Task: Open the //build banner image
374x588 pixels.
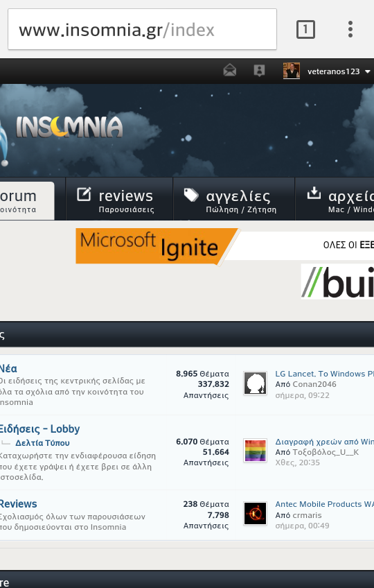Action: click(x=337, y=282)
